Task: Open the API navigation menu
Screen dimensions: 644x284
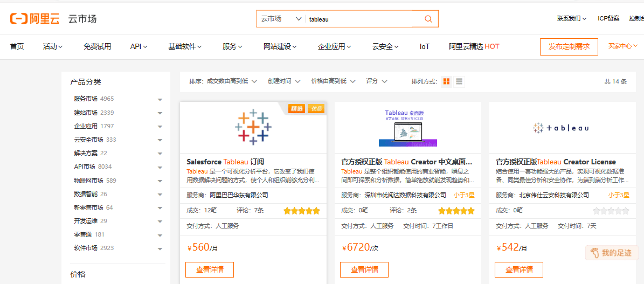Action: click(x=139, y=46)
